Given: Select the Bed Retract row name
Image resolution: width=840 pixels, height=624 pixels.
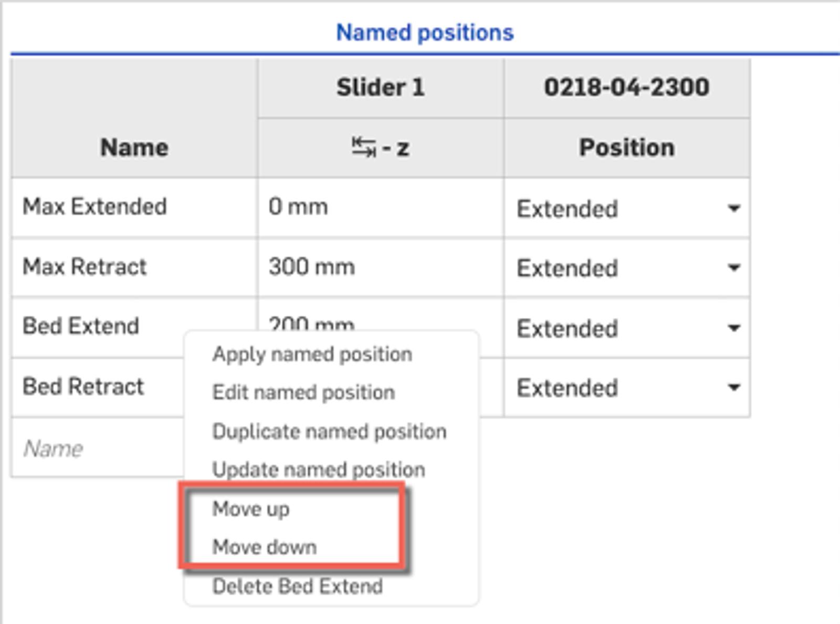Looking at the screenshot, I should click(83, 387).
